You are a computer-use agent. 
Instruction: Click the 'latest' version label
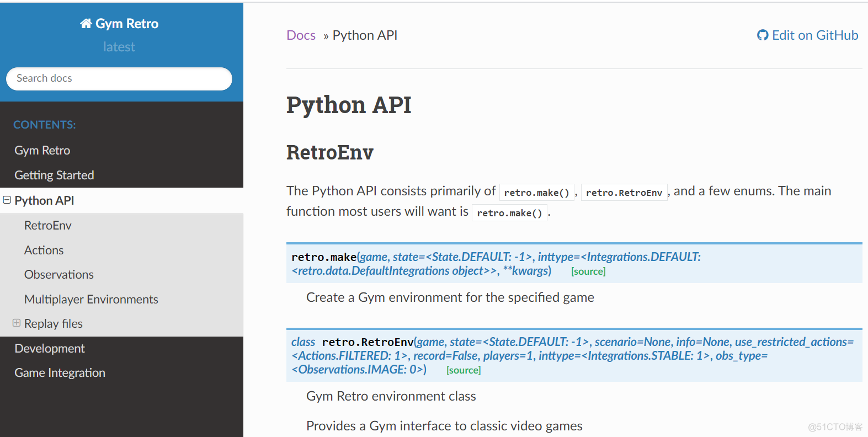pos(119,47)
